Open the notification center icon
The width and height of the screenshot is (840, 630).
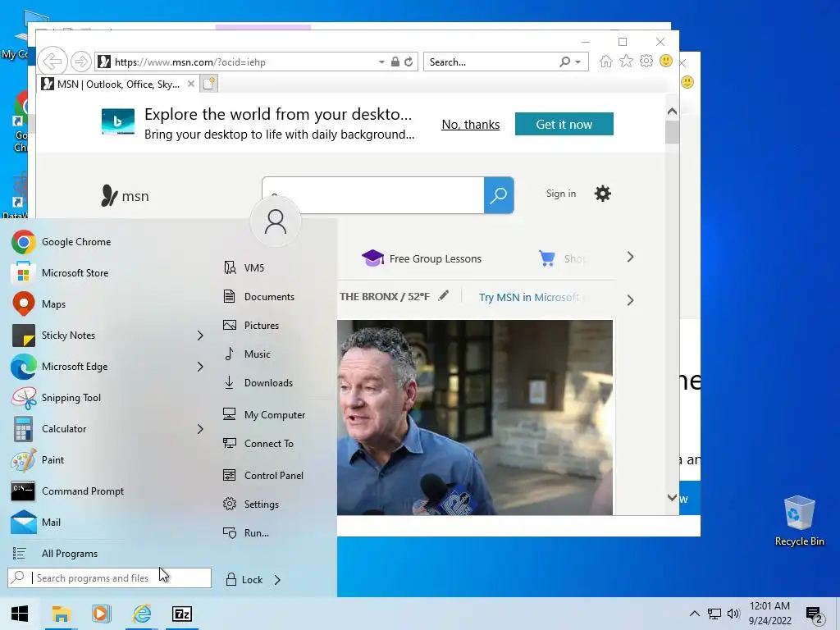coord(814,615)
